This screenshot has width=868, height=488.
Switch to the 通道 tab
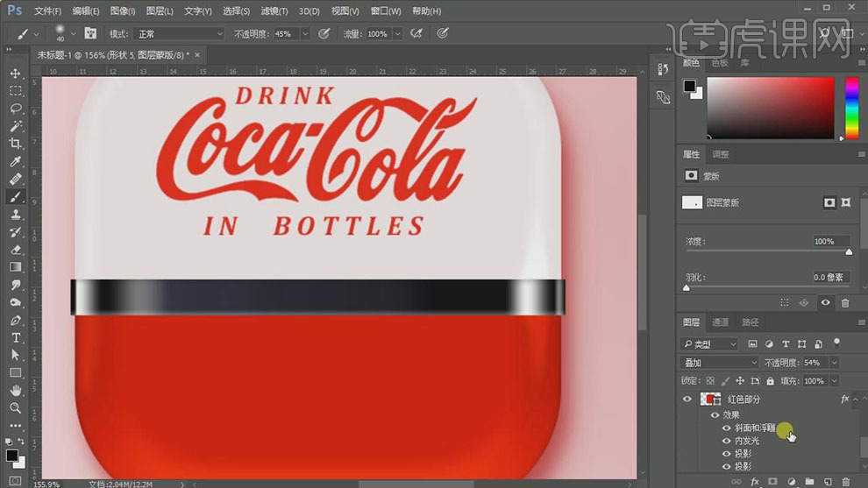click(x=720, y=322)
